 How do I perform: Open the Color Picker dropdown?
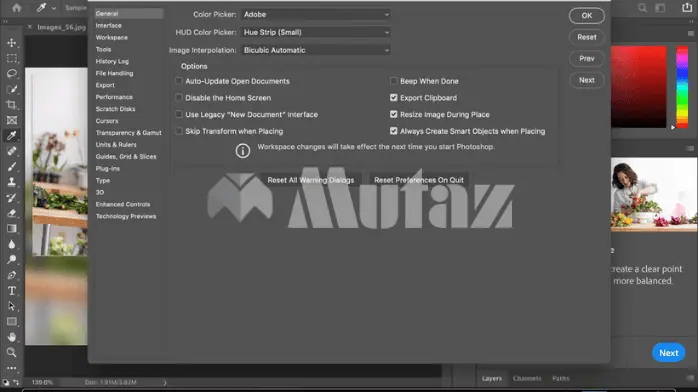tap(316, 14)
